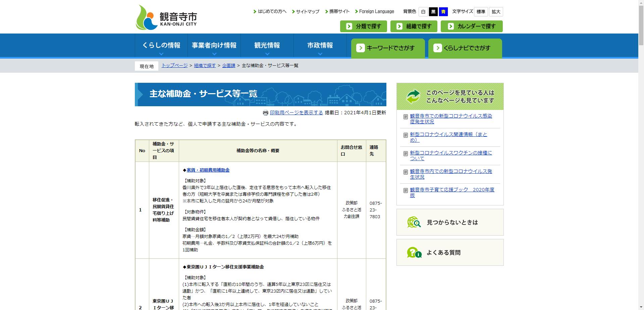Select the 青 background color swatch
Image resolution: width=644 pixels, height=310 pixels.
pyautogui.click(x=444, y=11)
